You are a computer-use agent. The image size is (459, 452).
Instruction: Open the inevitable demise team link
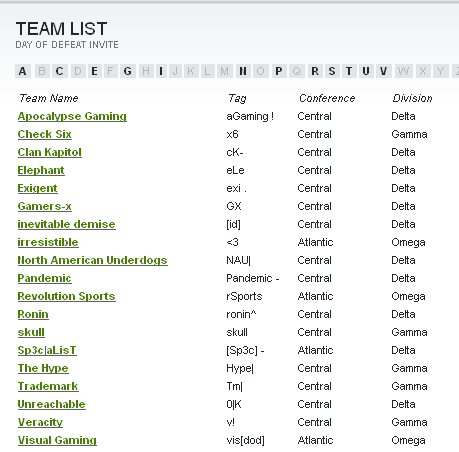(66, 224)
